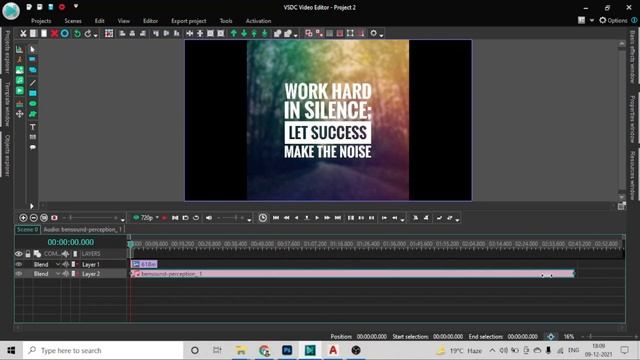Click the cut scissors icon in toolbar
The image size is (640, 360).
pos(23,33)
